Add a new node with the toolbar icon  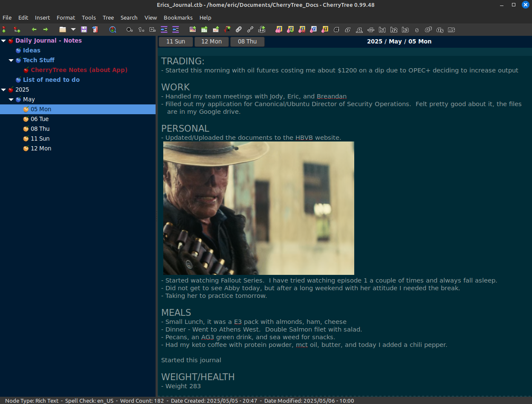pyautogui.click(x=4, y=29)
